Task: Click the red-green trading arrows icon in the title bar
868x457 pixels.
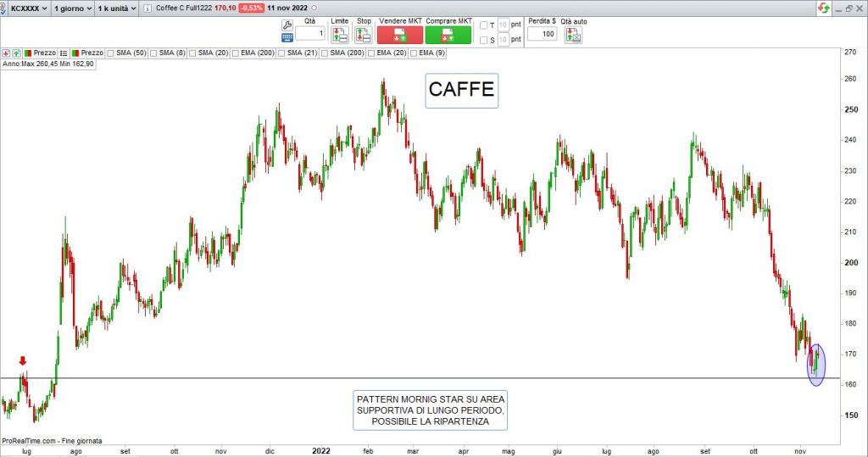Action: pyautogui.click(x=824, y=8)
